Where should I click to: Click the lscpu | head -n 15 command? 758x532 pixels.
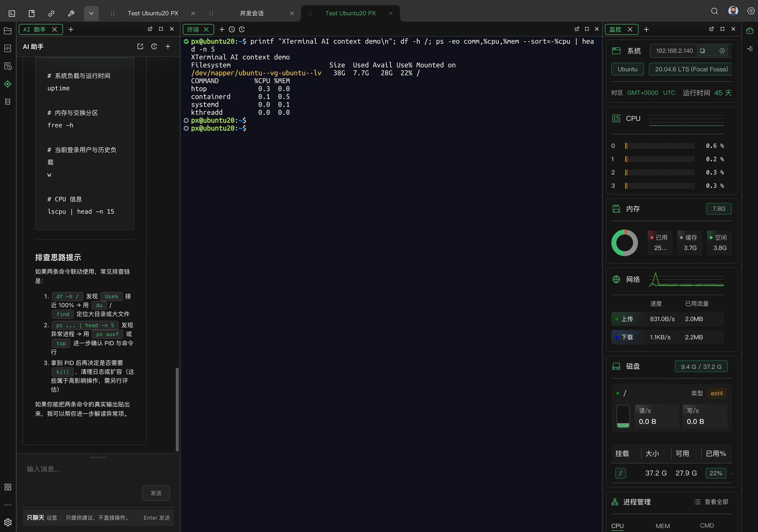click(x=81, y=211)
